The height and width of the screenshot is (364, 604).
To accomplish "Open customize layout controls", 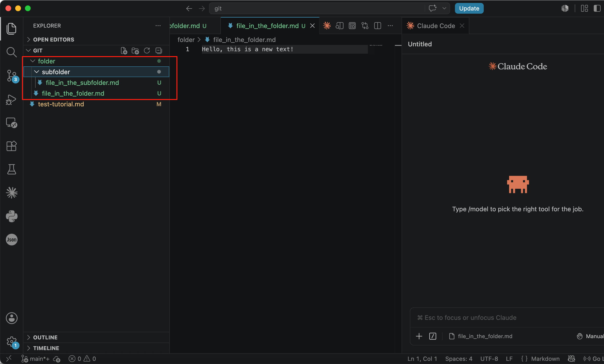I will click(x=584, y=8).
